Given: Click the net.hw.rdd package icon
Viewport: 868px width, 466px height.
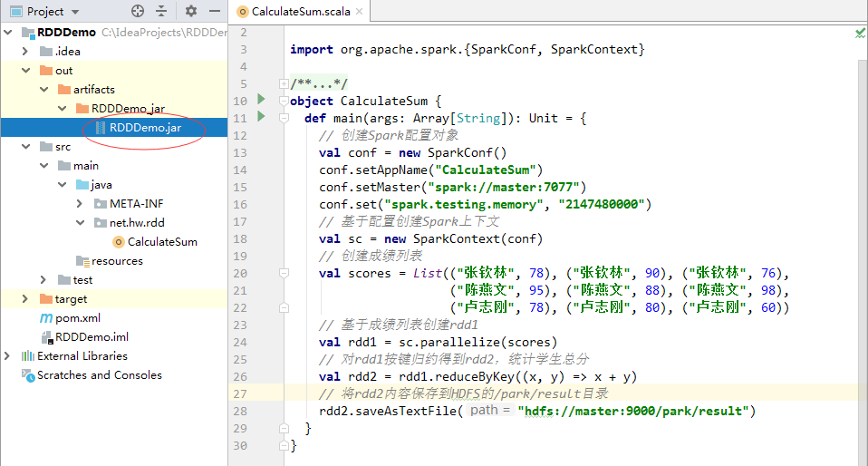Looking at the screenshot, I should pyautogui.click(x=101, y=222).
